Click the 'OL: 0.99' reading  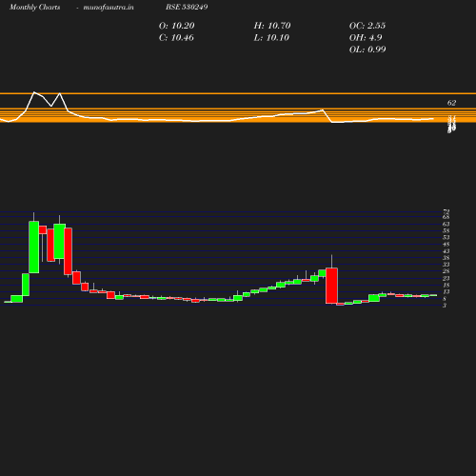pos(367,50)
